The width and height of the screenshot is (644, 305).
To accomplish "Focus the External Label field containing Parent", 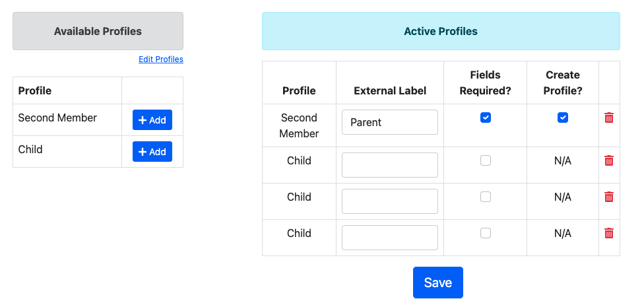I will coord(390,122).
